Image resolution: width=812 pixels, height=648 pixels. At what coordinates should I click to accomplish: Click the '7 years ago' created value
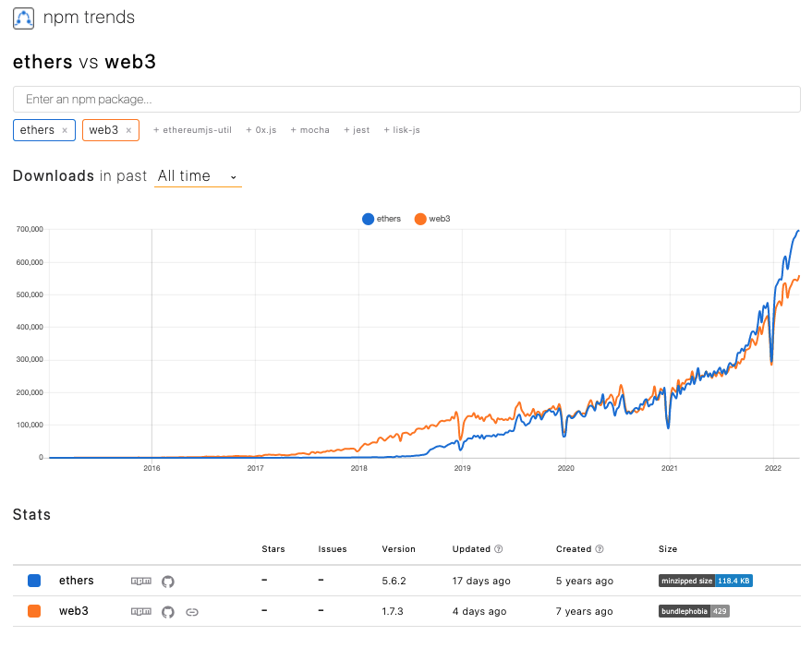(x=584, y=612)
